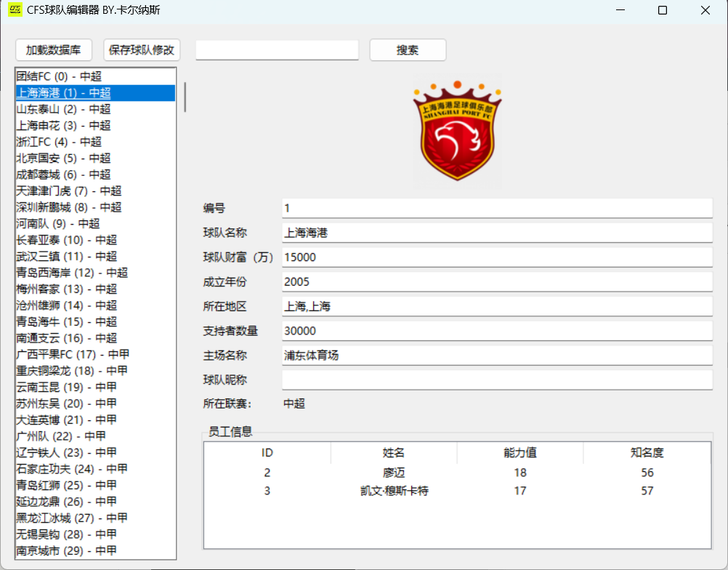
Task: Click the team list scrollbar thumb
Action: point(185,97)
